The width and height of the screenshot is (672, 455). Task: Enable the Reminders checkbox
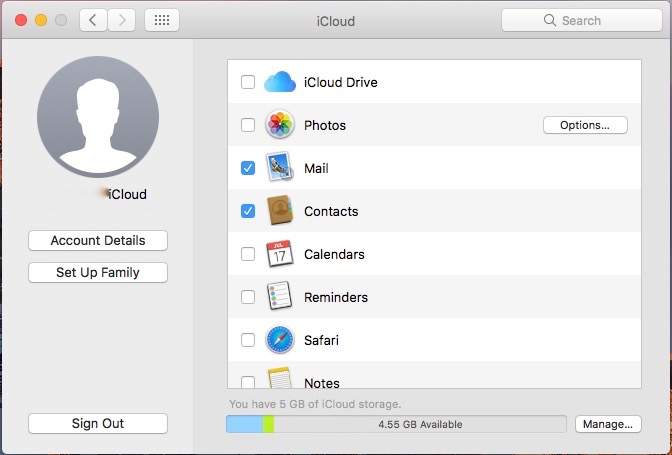point(248,297)
